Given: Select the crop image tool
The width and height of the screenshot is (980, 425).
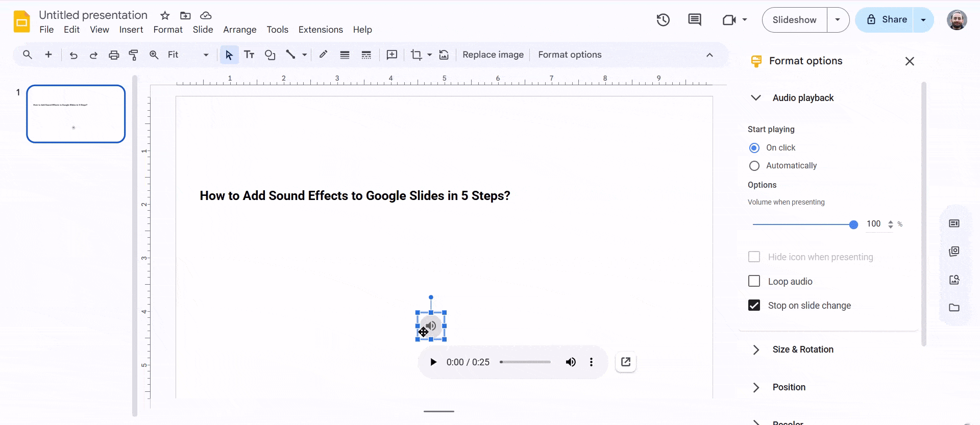Looking at the screenshot, I should coord(416,55).
